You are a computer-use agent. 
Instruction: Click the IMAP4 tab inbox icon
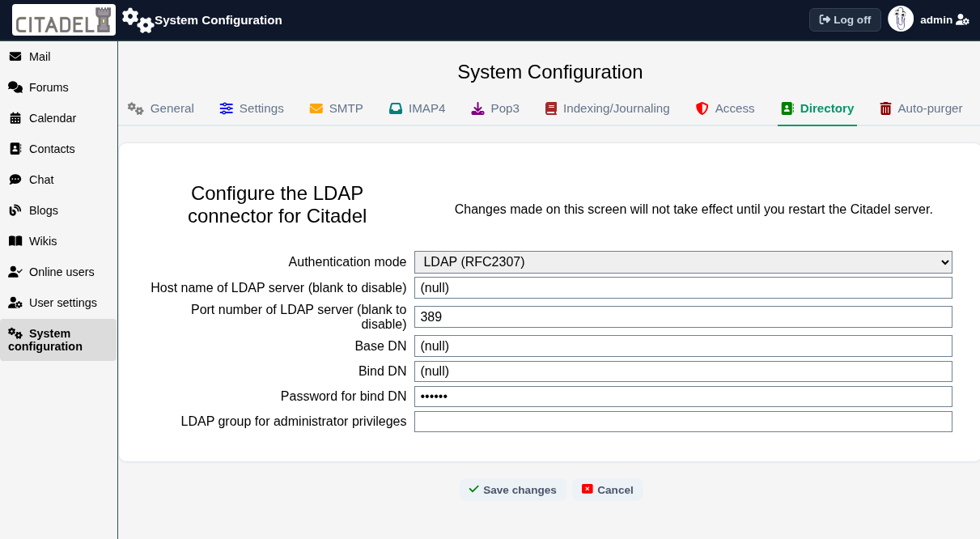[x=396, y=108]
